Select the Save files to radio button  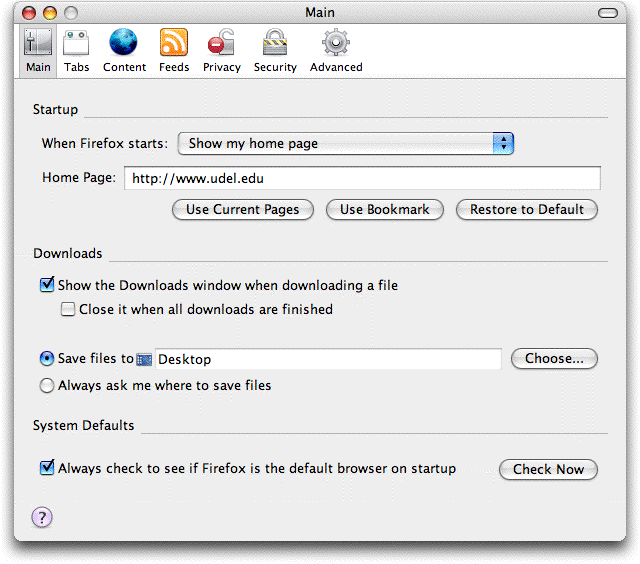[x=47, y=358]
